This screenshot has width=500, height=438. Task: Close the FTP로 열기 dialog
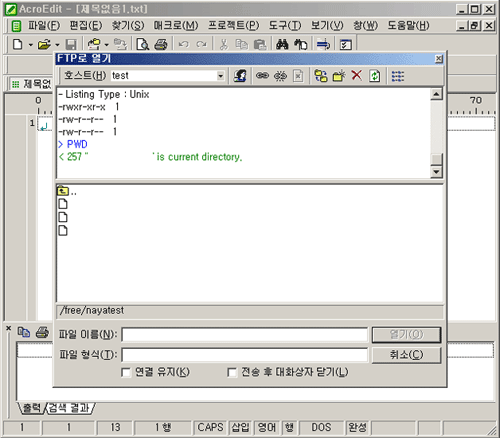(x=439, y=59)
